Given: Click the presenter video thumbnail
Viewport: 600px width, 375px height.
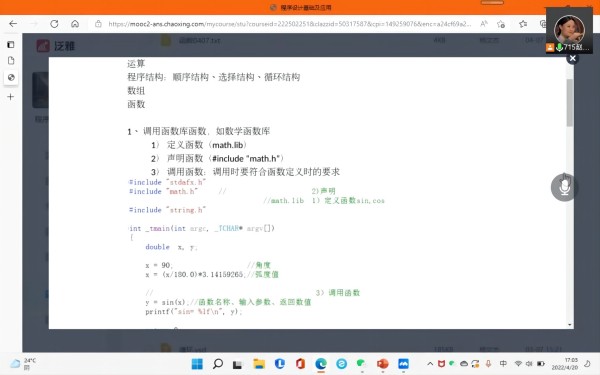Looking at the screenshot, I should coord(569,29).
